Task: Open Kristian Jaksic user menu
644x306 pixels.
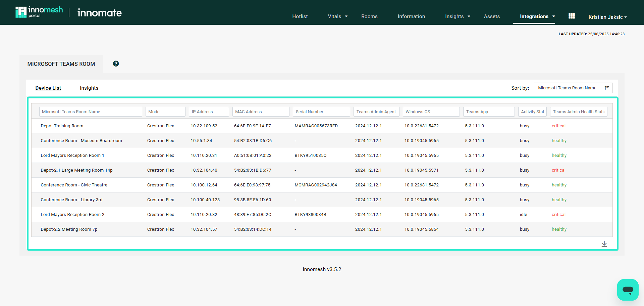Action: point(607,17)
